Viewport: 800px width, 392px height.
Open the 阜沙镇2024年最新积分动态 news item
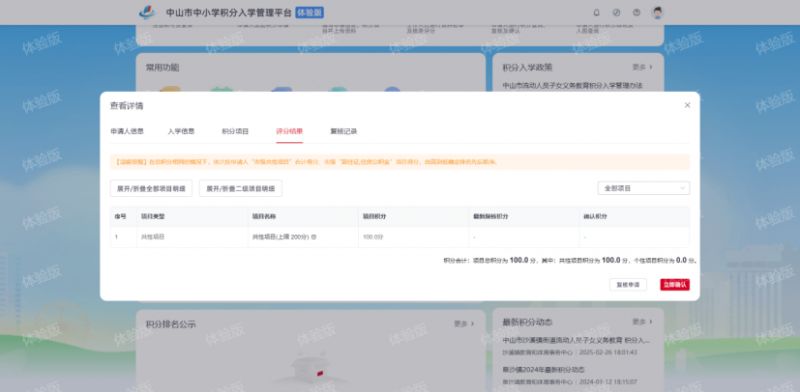click(x=543, y=369)
